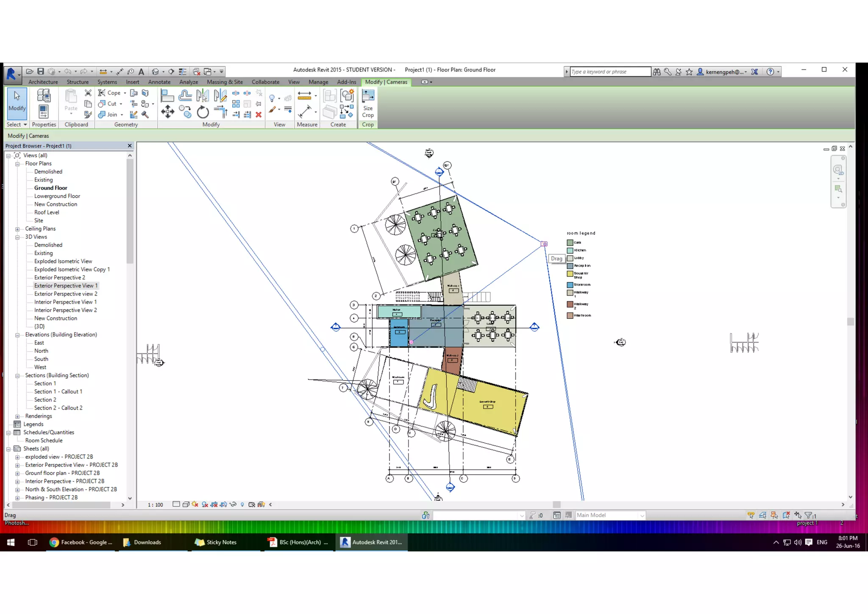868x614 pixels.
Task: Toggle Reveal Hidden Elements lightbulb
Action: 242,505
